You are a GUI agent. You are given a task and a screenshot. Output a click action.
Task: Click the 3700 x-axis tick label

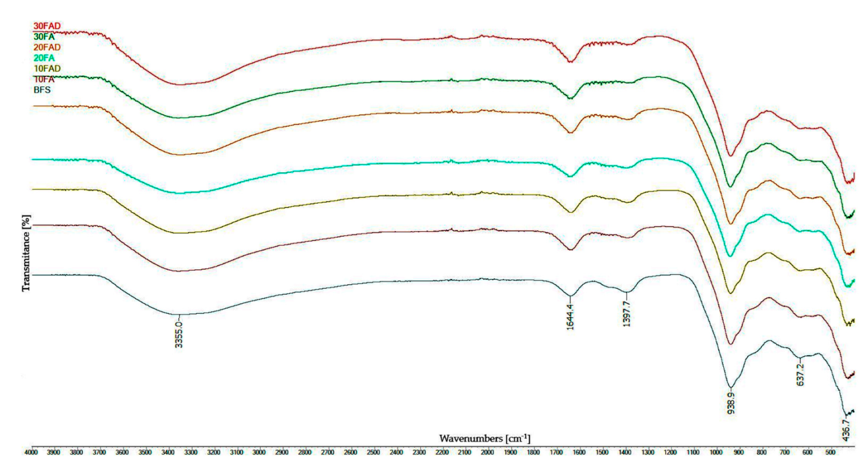coord(99,453)
